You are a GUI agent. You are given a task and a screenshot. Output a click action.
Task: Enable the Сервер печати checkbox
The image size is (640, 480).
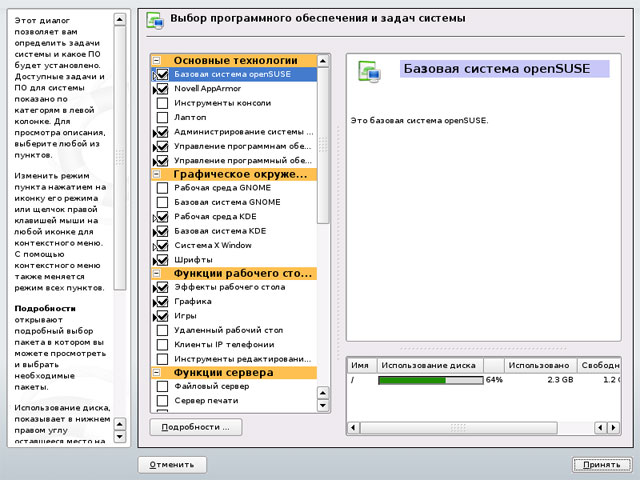(162, 400)
